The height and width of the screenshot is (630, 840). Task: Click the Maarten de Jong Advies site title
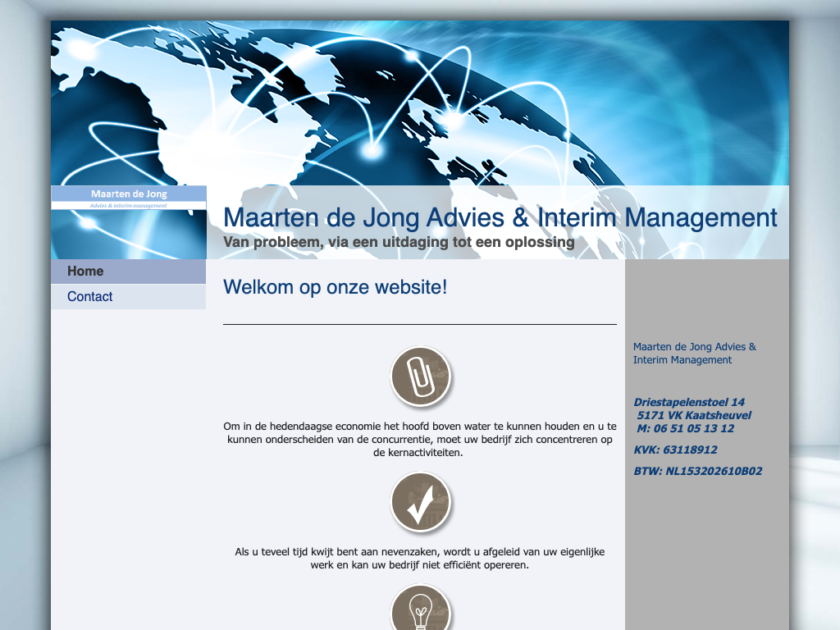(500, 218)
